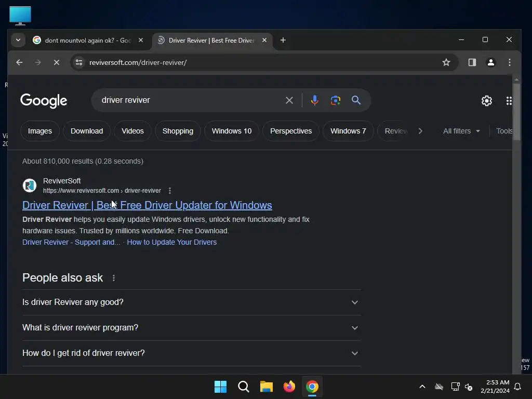The width and height of the screenshot is (532, 399).
Task: Open network and volume quick settings
Action: (x=462, y=387)
